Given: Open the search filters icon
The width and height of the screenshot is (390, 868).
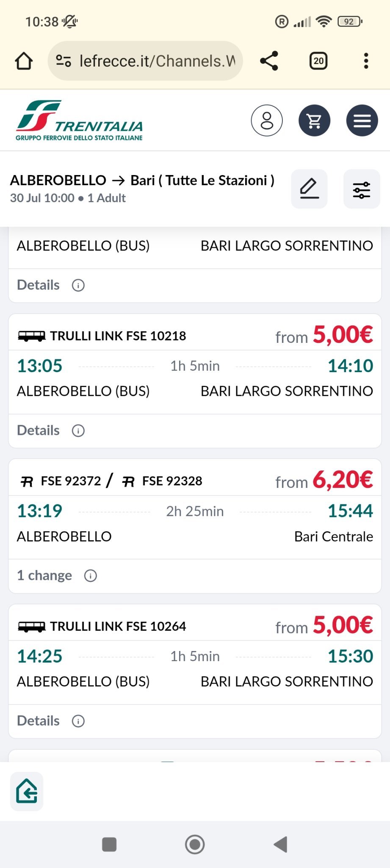Looking at the screenshot, I should (362, 189).
